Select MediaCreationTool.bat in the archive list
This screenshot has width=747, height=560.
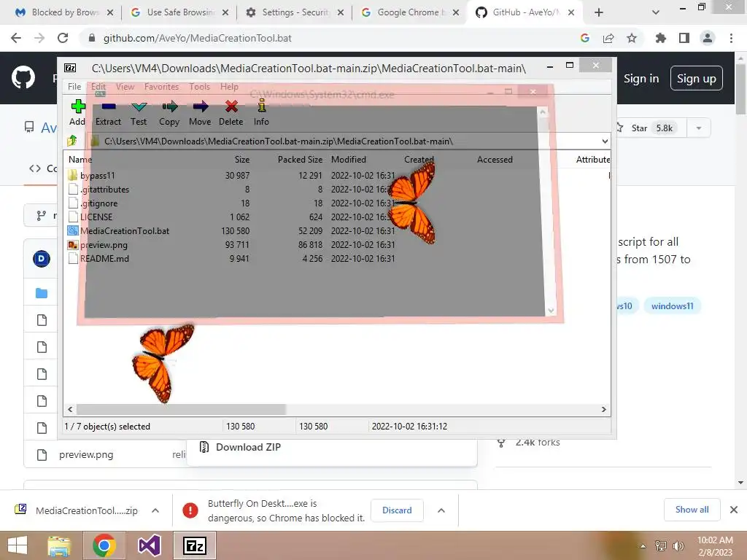click(x=336, y=231)
